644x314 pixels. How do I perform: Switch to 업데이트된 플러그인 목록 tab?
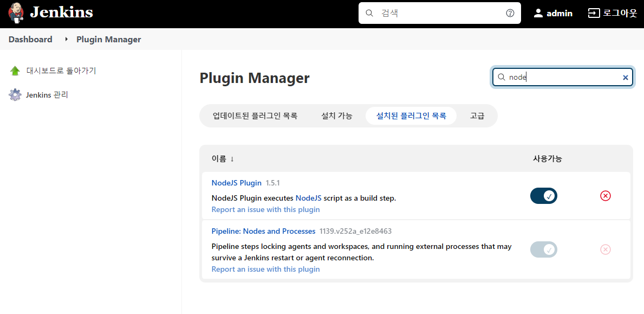[255, 116]
